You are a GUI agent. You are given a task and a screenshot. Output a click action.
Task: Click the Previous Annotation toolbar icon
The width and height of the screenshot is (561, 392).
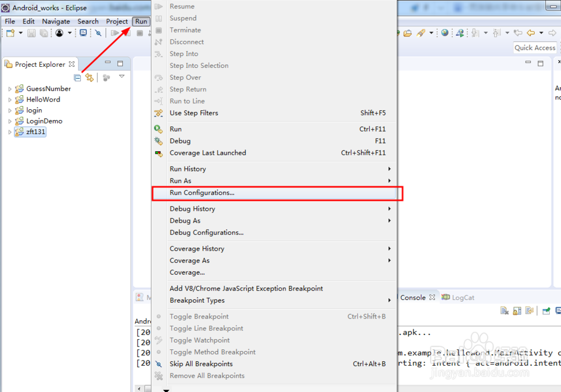496,33
